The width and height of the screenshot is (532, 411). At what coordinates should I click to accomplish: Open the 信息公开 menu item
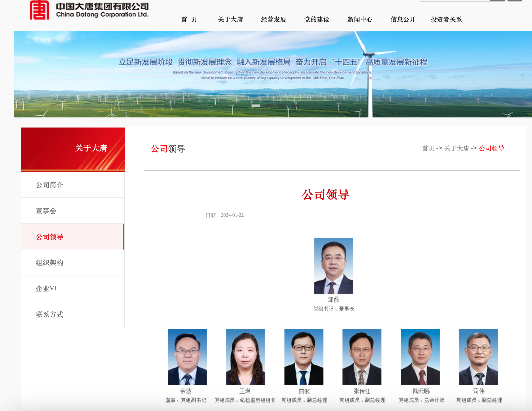tap(402, 19)
